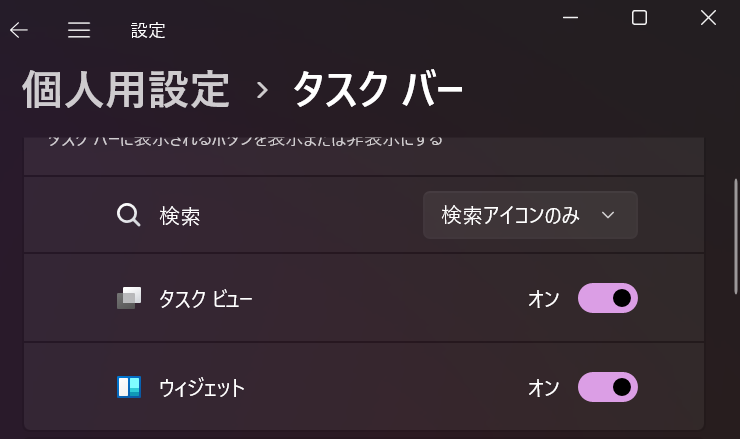Image resolution: width=740 pixels, height=439 pixels.
Task: Open the 検索アイコンのみ dropdown
Action: tap(530, 215)
